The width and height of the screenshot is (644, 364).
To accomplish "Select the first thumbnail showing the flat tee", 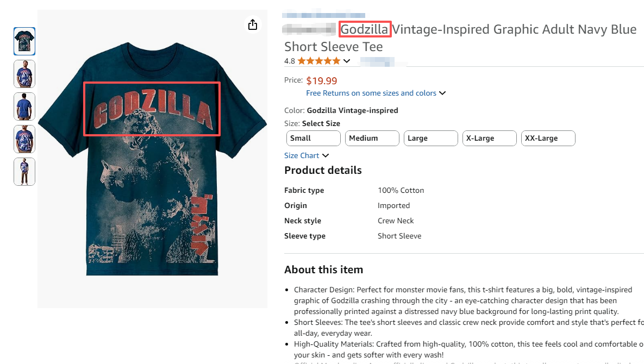I will [24, 41].
